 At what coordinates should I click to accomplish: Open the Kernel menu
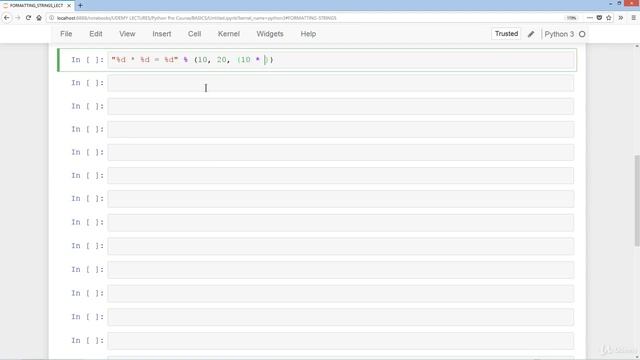click(229, 34)
